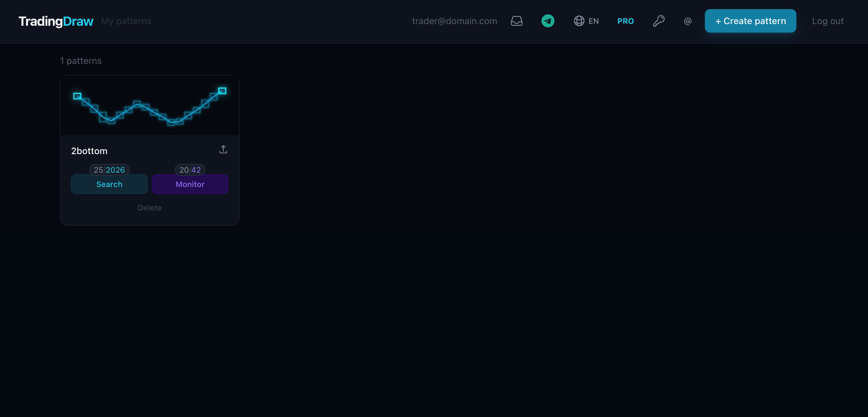The height and width of the screenshot is (417, 868).
Task: Delete the 2bottom pattern
Action: click(x=150, y=208)
